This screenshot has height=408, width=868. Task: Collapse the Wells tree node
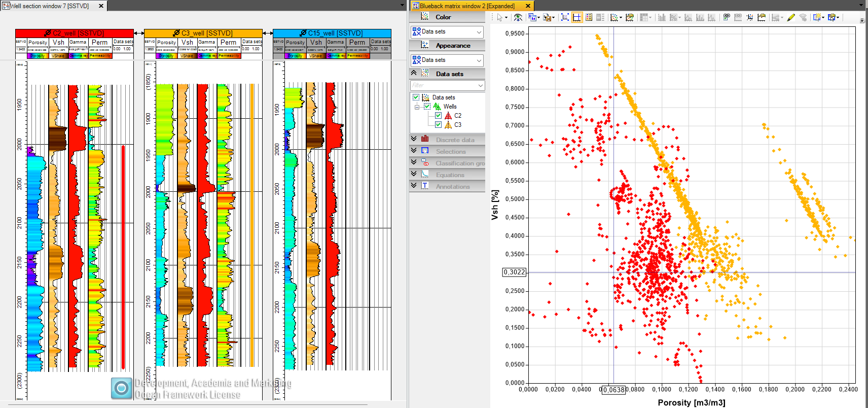pyautogui.click(x=417, y=107)
